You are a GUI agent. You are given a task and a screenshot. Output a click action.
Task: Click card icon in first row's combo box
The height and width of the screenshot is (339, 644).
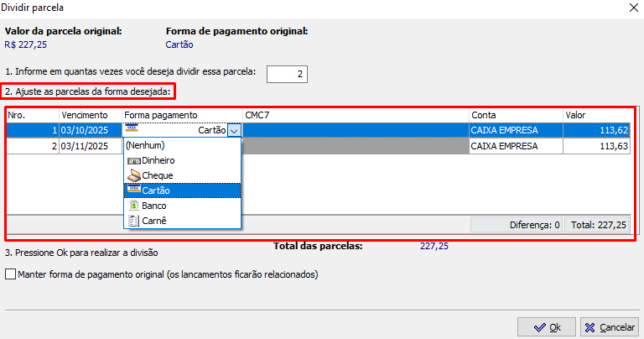[x=132, y=130]
